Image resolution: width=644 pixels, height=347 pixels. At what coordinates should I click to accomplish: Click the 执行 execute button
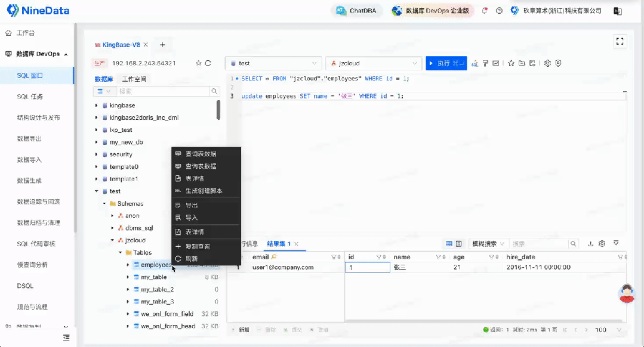point(446,63)
